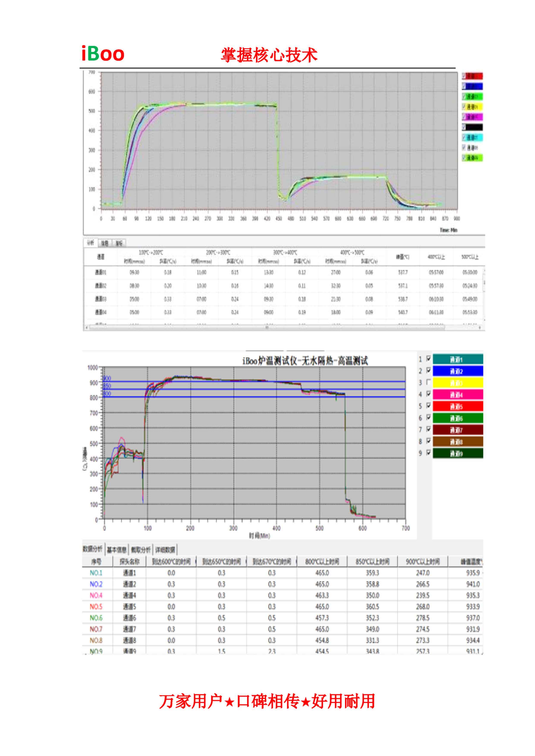The image size is (535, 756).
Task: Click the blue 通道2 color bar
Action: pos(458,371)
